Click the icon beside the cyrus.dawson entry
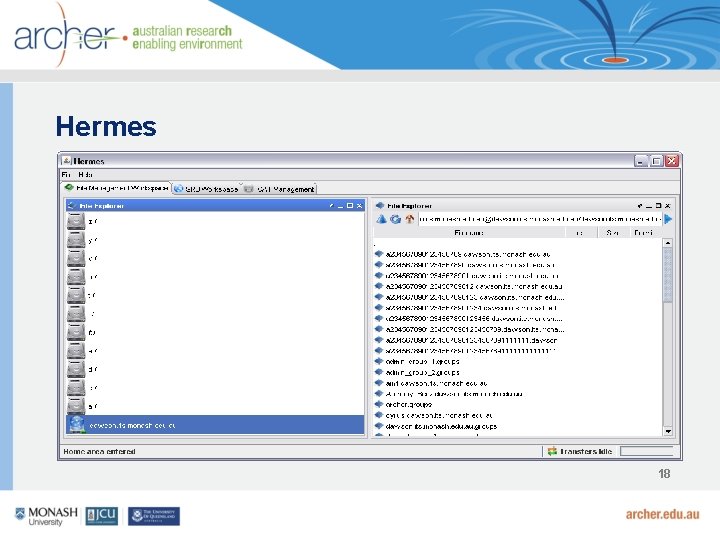This screenshot has width=720, height=540. click(x=379, y=415)
